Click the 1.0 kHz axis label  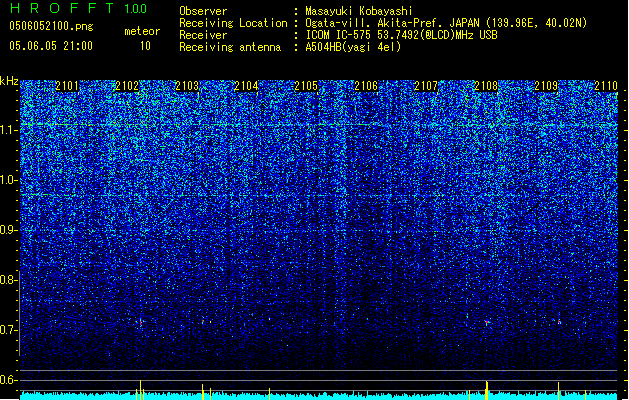pyautogui.click(x=9, y=180)
